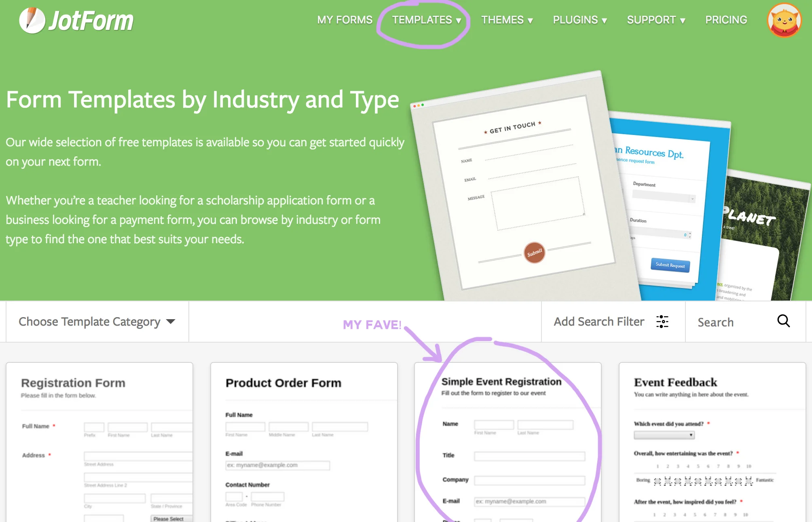Image resolution: width=812 pixels, height=522 pixels.
Task: Expand the Themes dropdown menu
Action: pos(507,20)
